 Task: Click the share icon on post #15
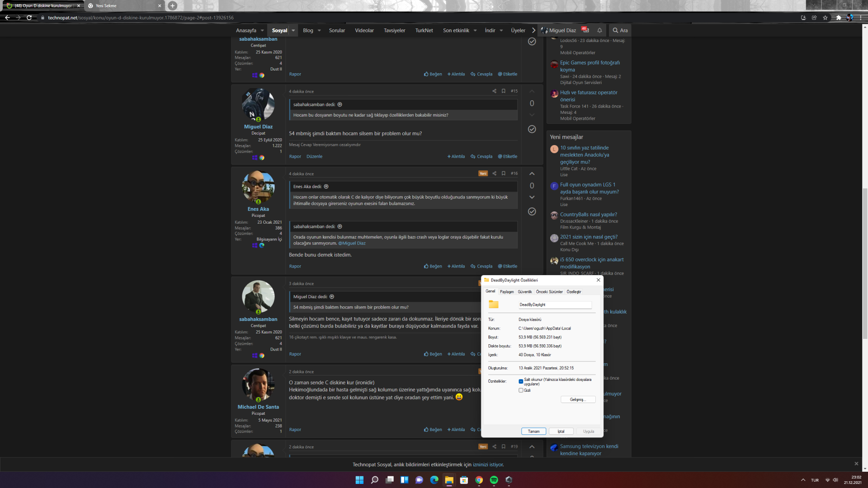[494, 91]
